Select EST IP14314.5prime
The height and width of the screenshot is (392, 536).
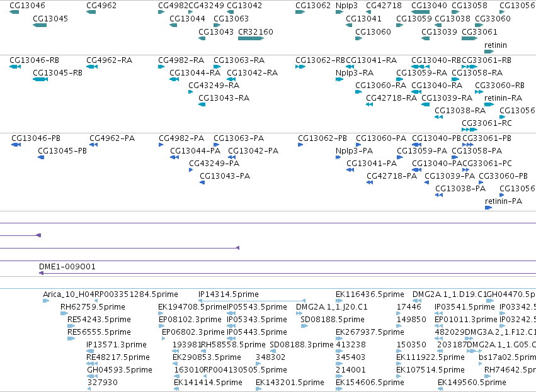[229, 294]
